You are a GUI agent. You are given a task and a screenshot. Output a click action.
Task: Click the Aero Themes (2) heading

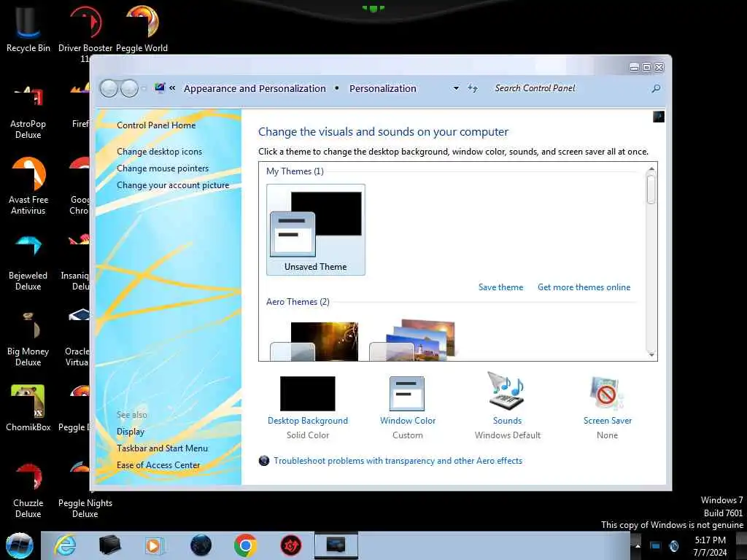click(x=298, y=301)
